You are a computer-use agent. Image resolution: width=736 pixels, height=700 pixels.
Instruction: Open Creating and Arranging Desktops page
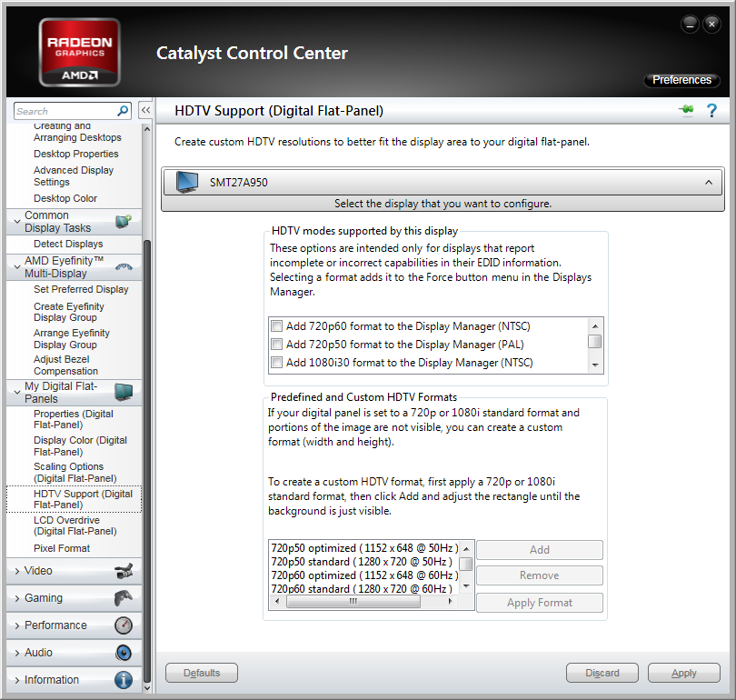[77, 132]
